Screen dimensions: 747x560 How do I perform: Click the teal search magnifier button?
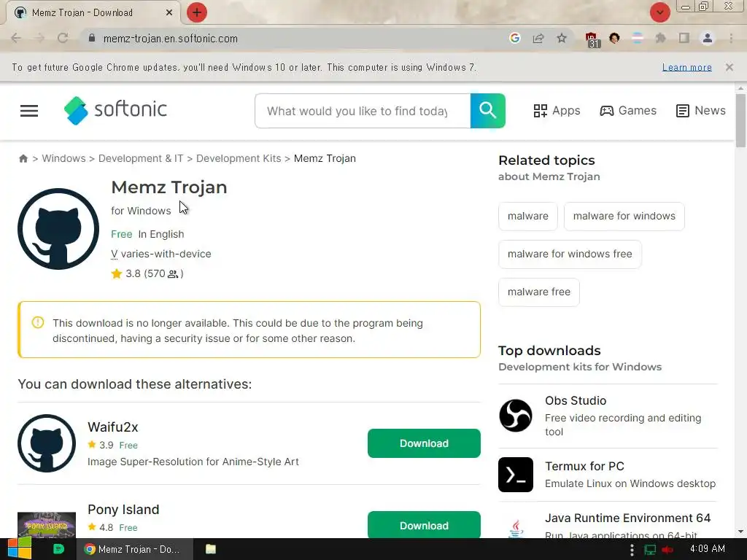coord(487,111)
